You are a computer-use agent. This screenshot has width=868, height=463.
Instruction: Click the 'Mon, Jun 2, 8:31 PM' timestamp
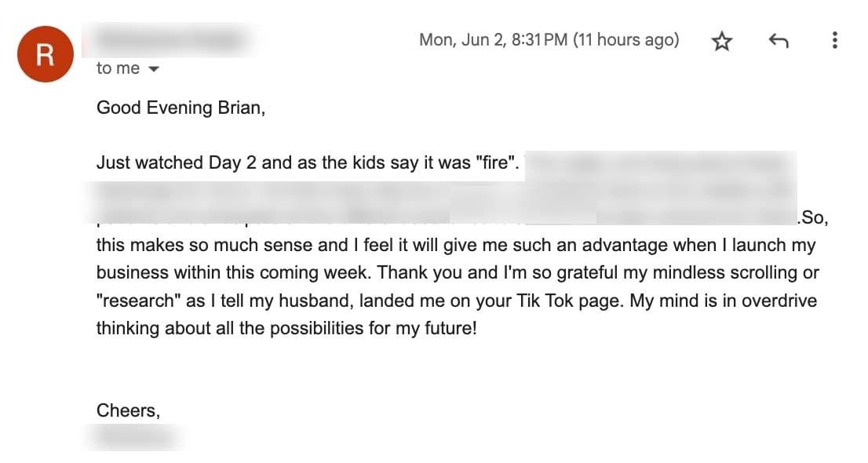(493, 40)
